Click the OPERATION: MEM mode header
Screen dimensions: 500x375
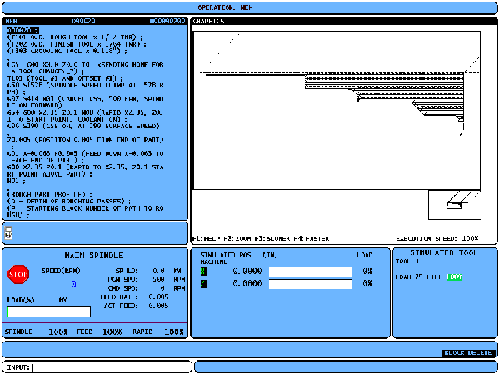pyautogui.click(x=225, y=7)
